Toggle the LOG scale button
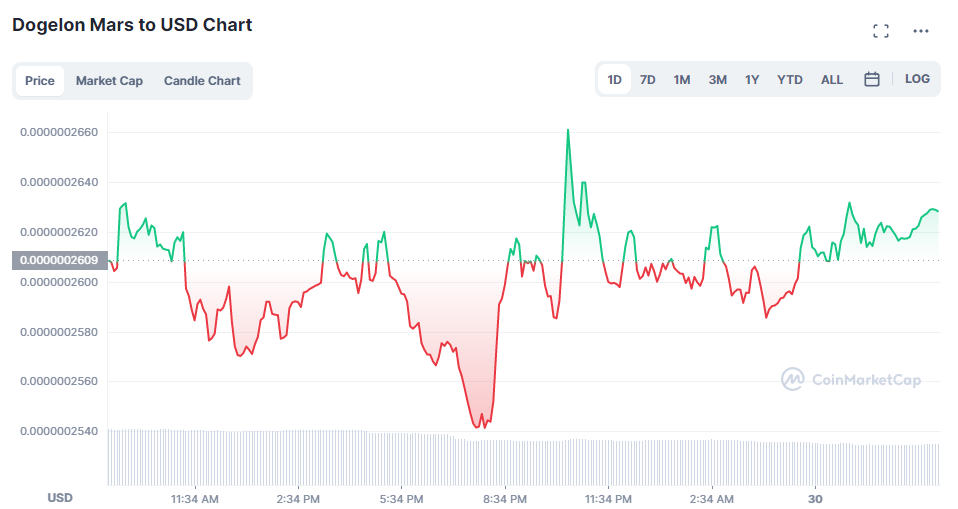Image resolution: width=958 pixels, height=509 pixels. pyautogui.click(x=917, y=79)
